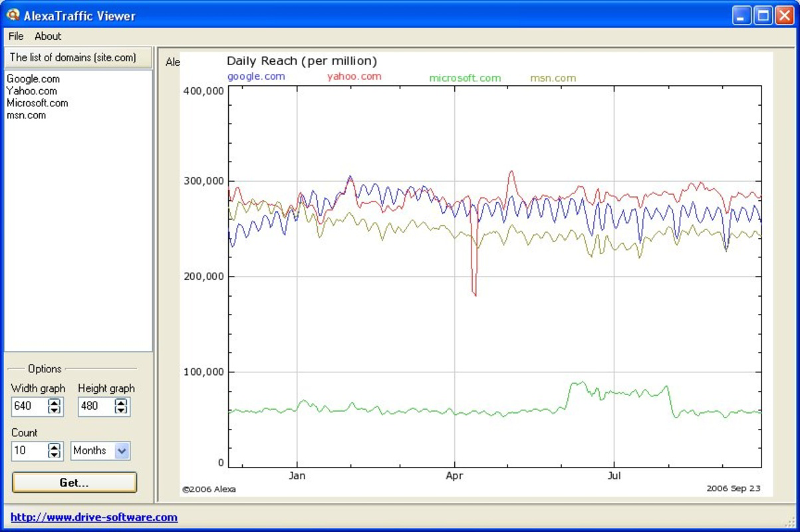Click the ©2006 Alexa copyright text
The width and height of the screenshot is (800, 532).
[x=209, y=489]
